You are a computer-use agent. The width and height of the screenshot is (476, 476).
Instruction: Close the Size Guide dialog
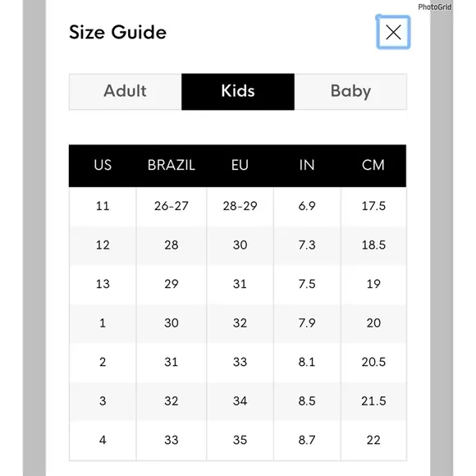(393, 32)
